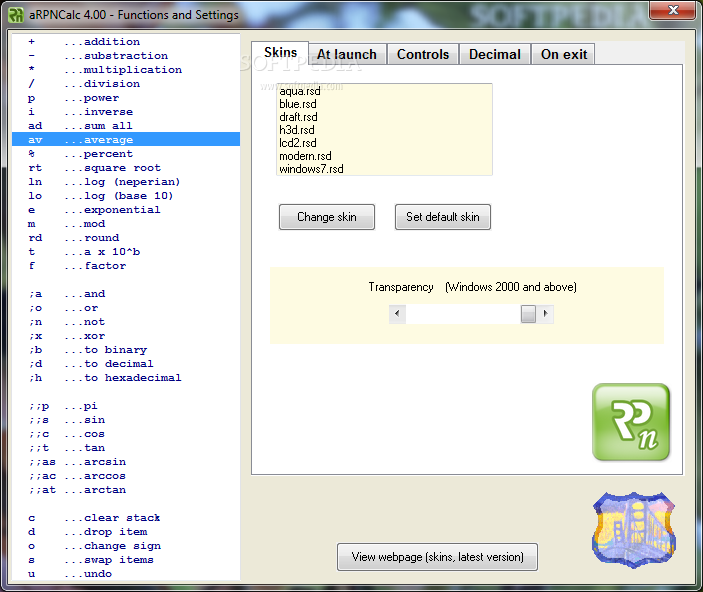The image size is (703, 592).
Task: Switch to the Decimal tab
Action: 495,54
